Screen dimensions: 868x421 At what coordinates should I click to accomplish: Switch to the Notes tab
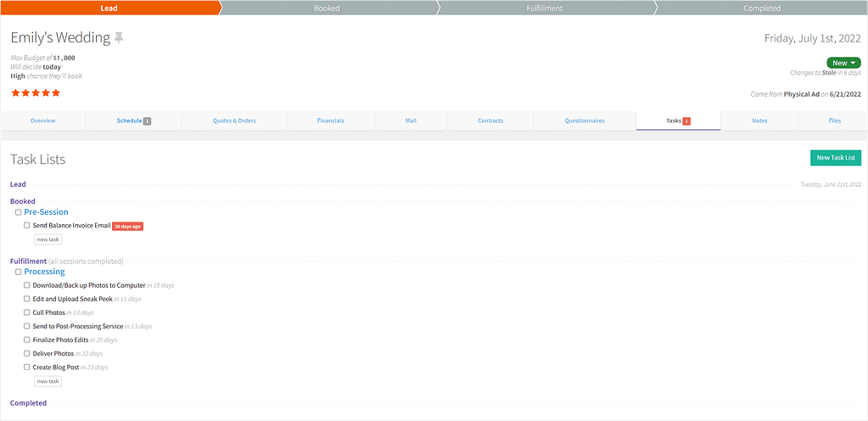point(759,121)
